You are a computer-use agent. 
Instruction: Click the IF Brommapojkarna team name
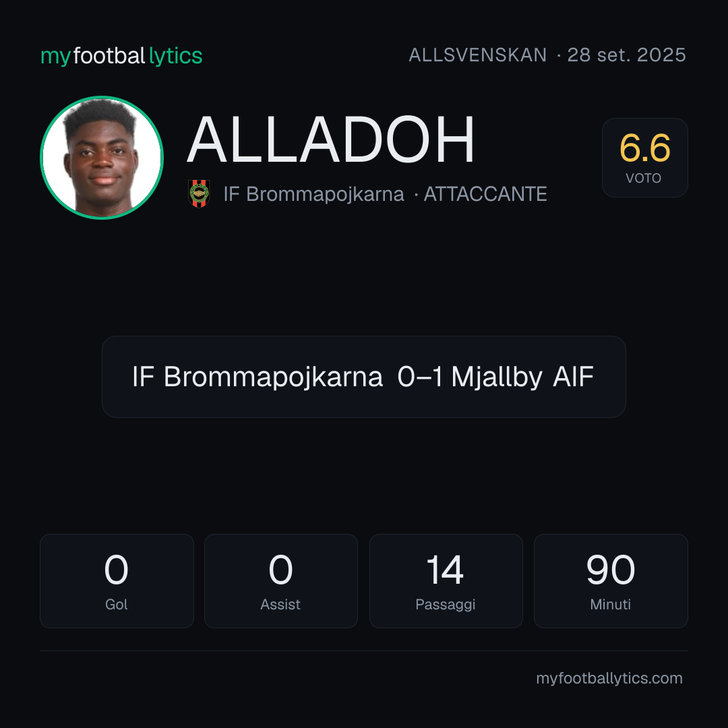(313, 194)
